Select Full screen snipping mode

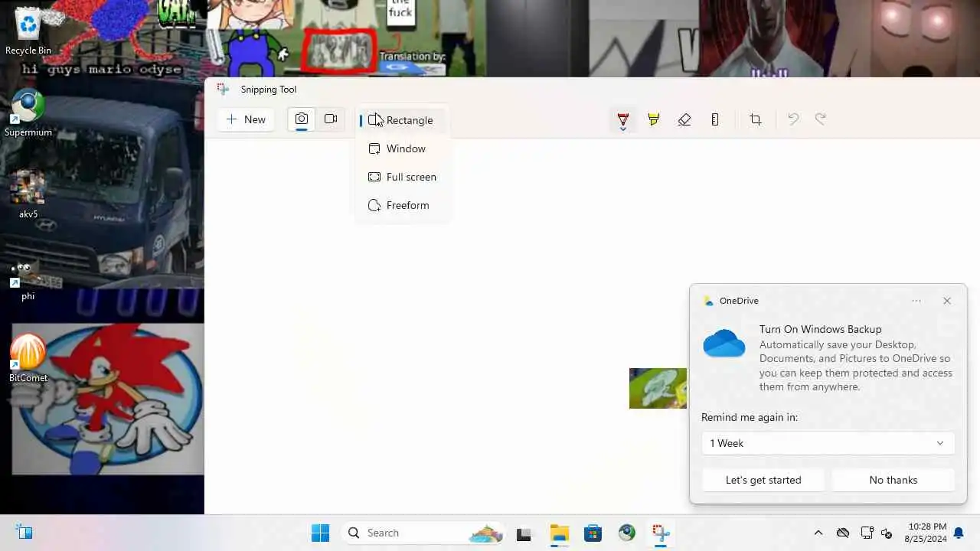[x=402, y=177]
